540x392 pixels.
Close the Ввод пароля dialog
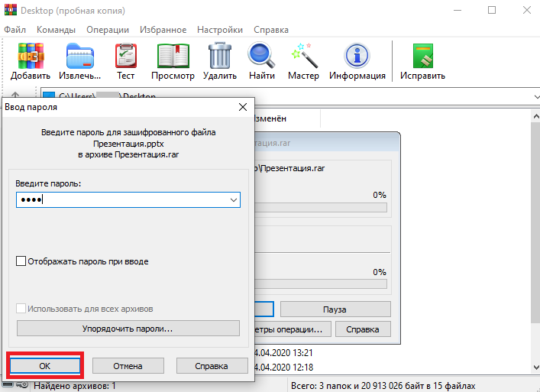tap(243, 107)
